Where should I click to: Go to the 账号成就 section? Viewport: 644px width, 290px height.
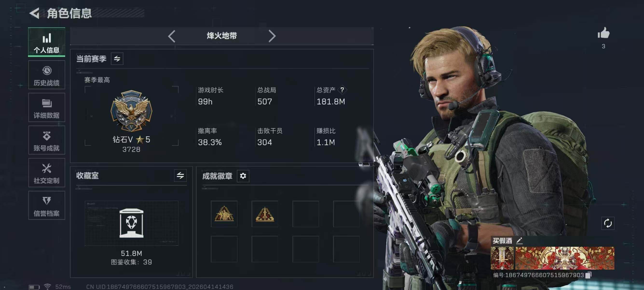(47, 140)
